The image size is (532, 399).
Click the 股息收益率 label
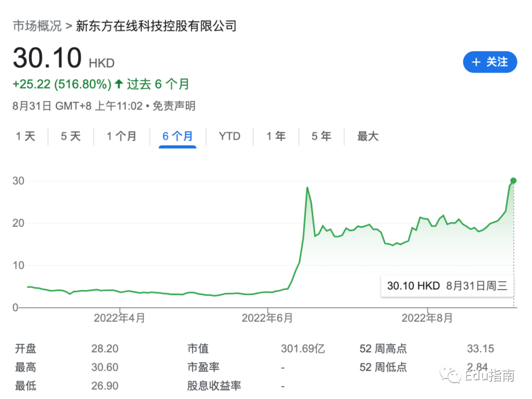(214, 386)
